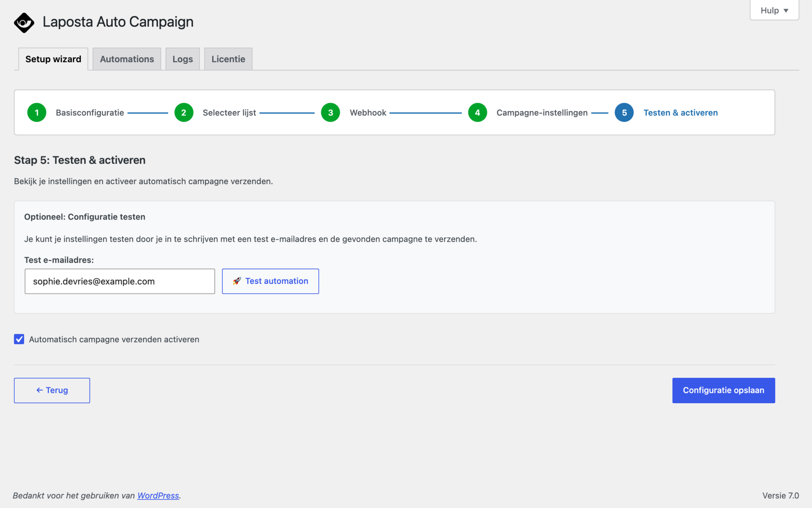Switch to the Setup wizard tab
Image resolution: width=812 pixels, height=508 pixels.
pyautogui.click(x=53, y=59)
